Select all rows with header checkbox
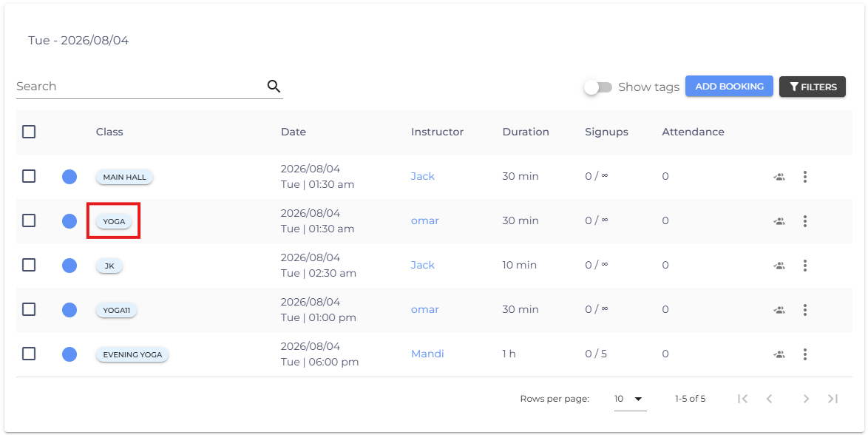 pyautogui.click(x=29, y=132)
